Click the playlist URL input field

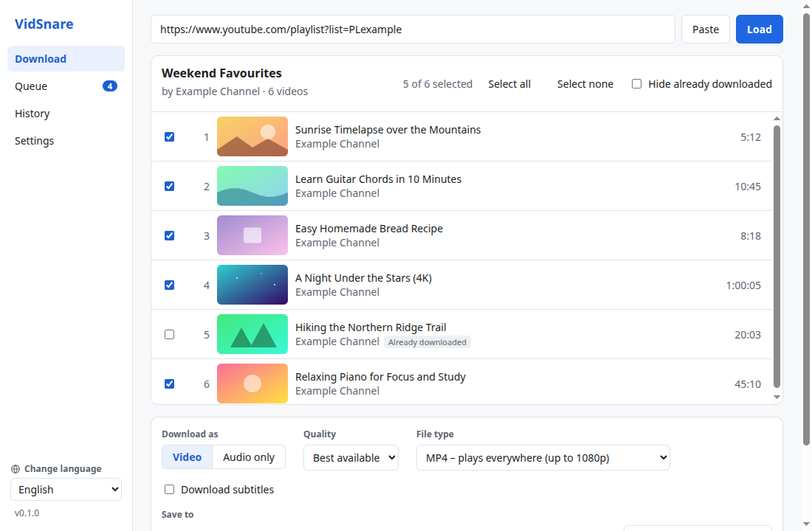point(413,29)
